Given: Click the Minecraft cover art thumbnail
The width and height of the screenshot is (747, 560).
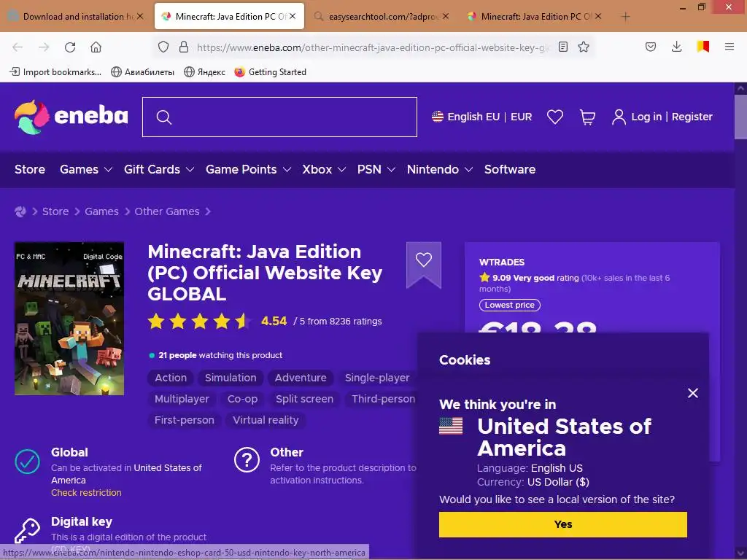Looking at the screenshot, I should pos(69,319).
